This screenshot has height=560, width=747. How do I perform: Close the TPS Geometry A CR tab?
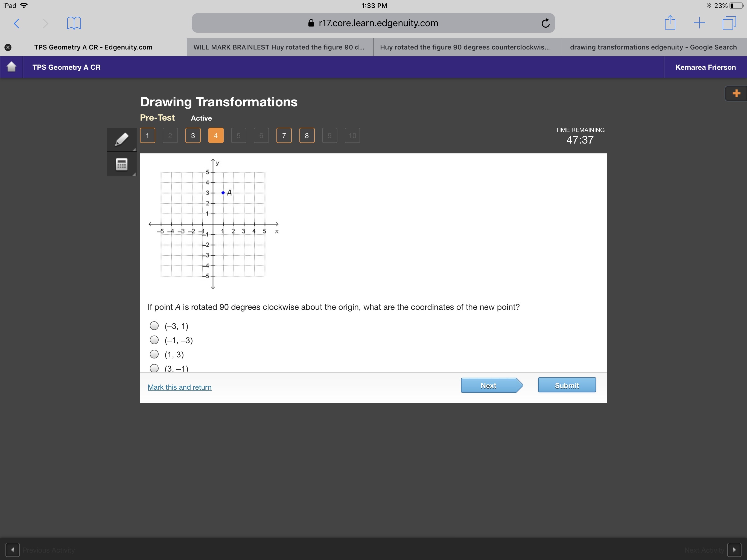[8, 47]
